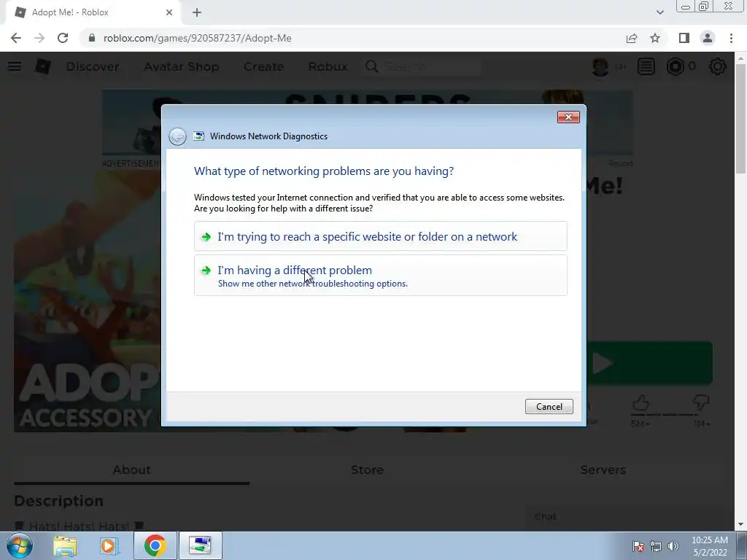
Task: Select the 'Adopt Me! - Roblox' browser tab
Action: tap(93, 13)
